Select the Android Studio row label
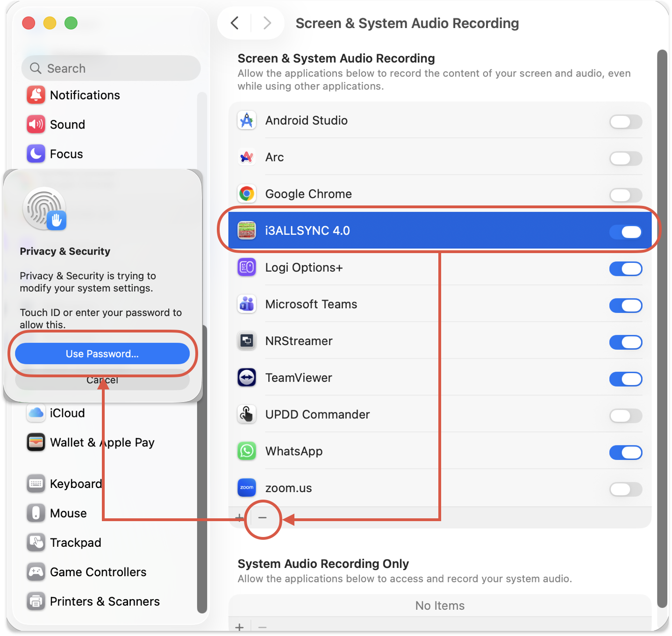This screenshot has width=672, height=636. [x=307, y=120]
